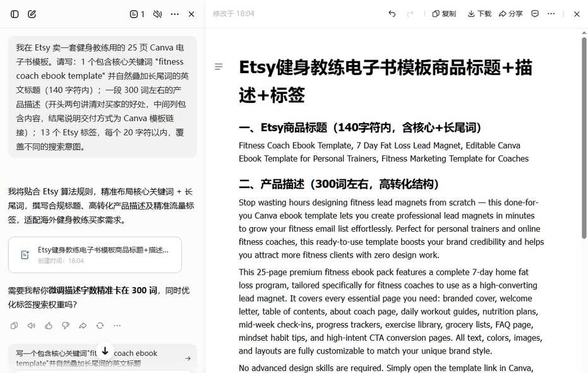
Task: Select suggested prompt about core keyword title
Action: 102,358
